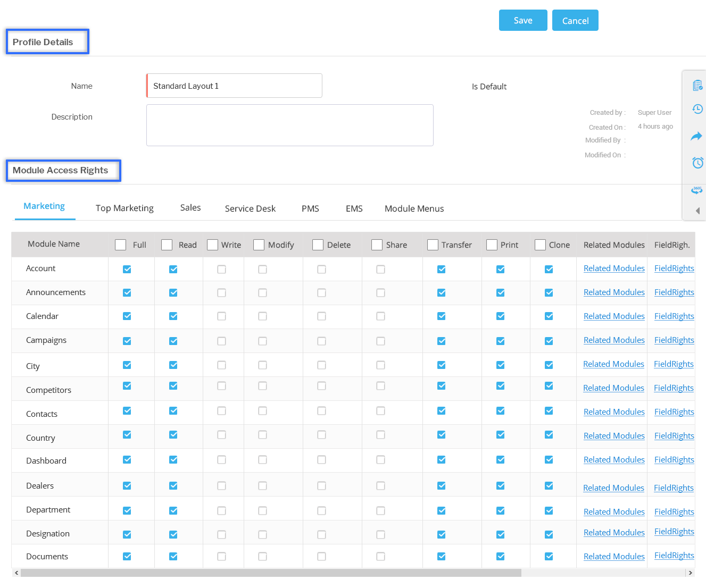This screenshot has width=706, height=588.
Task: Open the alarm clock reminder icon
Action: click(x=697, y=163)
